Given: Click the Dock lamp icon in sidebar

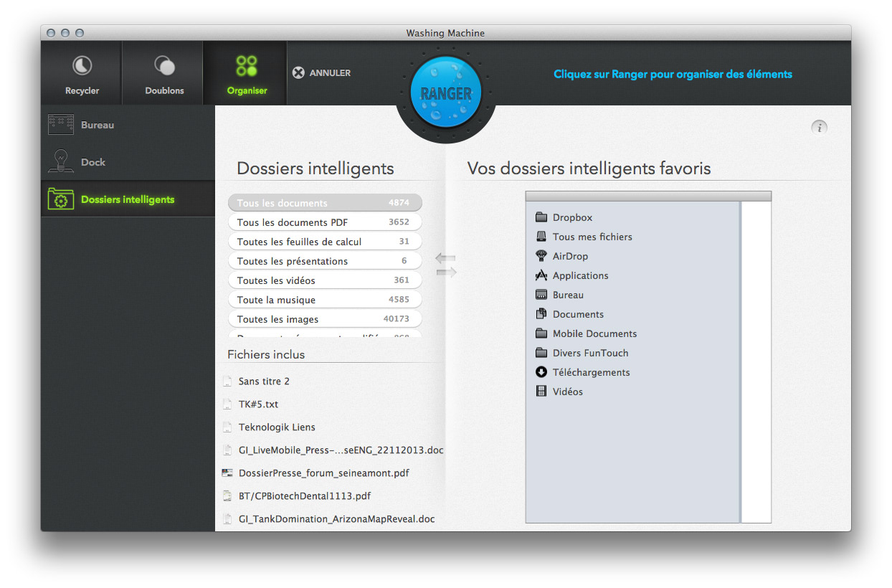Looking at the screenshot, I should pyautogui.click(x=61, y=161).
